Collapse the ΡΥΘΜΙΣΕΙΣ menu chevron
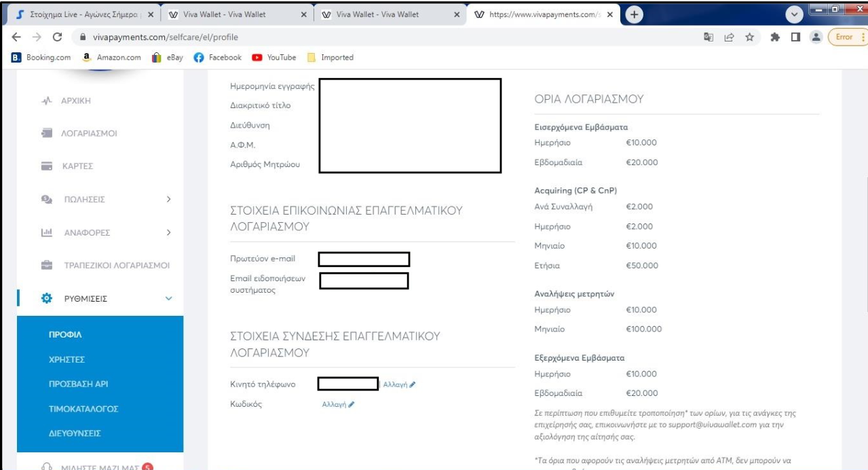The image size is (868, 470). pos(168,298)
